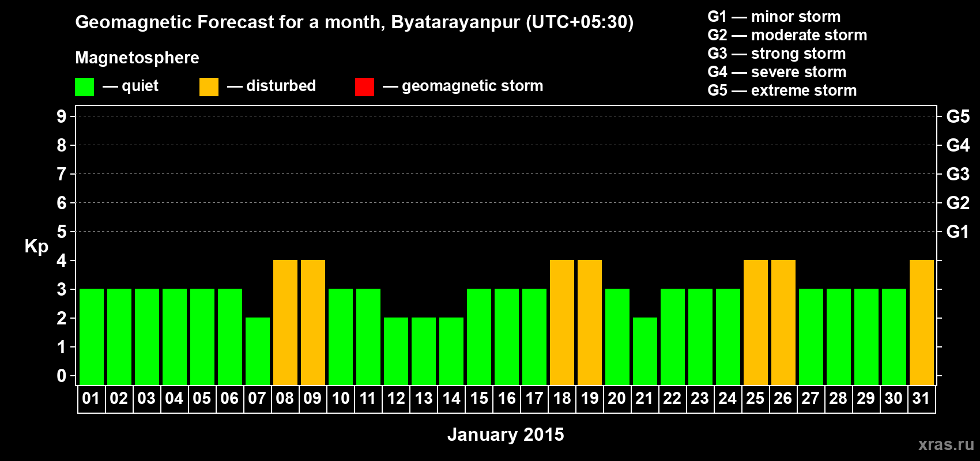This screenshot has width=980, height=461.
Task: Select the orange bar for day 31
Action: click(922, 322)
